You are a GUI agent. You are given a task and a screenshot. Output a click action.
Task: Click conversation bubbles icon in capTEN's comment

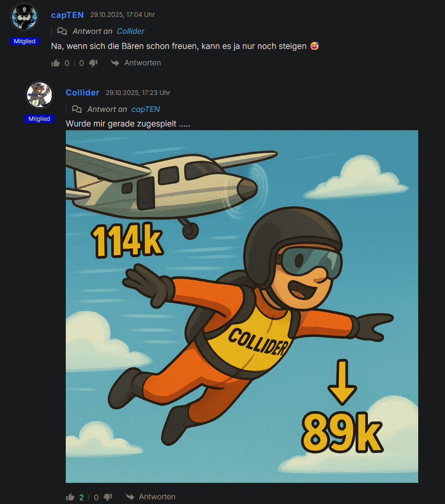tap(62, 31)
